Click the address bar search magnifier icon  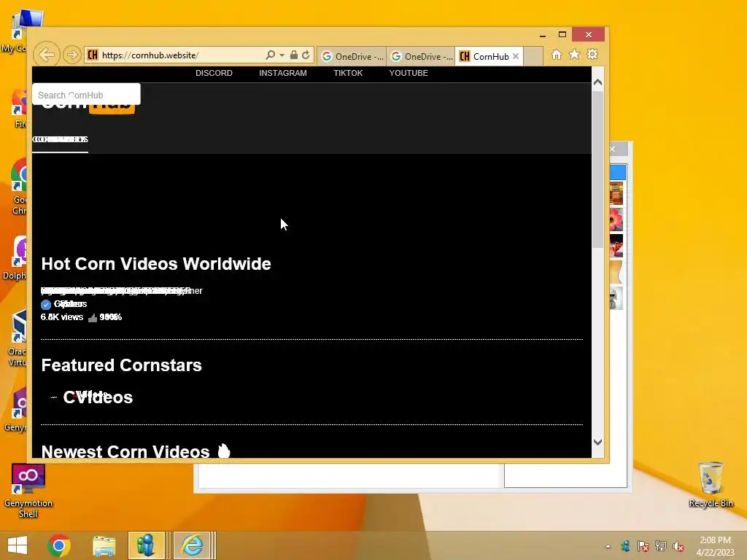pos(270,55)
